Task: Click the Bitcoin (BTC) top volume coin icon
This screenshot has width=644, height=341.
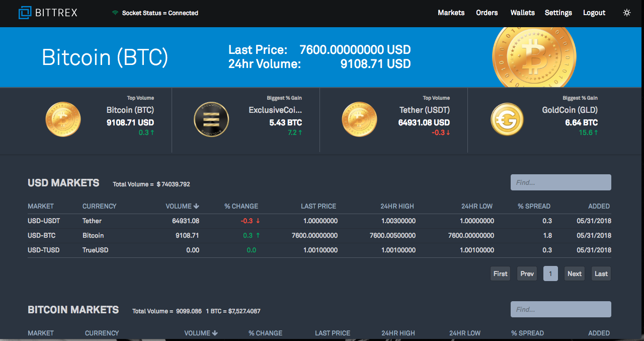Action: [63, 119]
